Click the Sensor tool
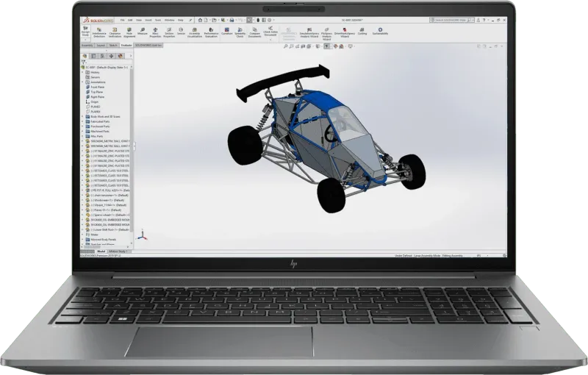Viewport: 588px width, 375px height. 181,32
